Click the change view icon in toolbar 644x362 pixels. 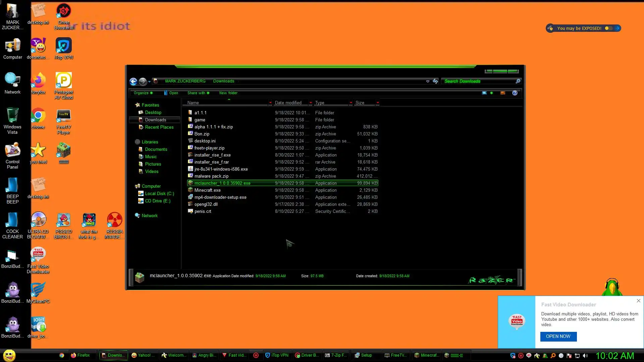coord(484,93)
